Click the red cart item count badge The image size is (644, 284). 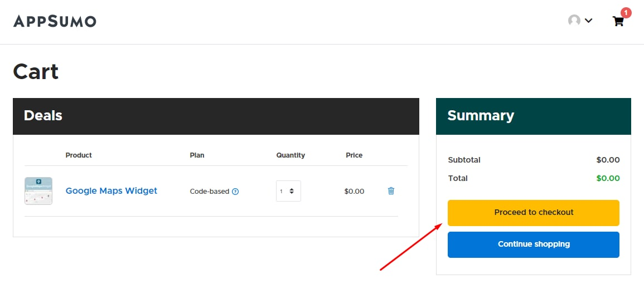pyautogui.click(x=626, y=12)
